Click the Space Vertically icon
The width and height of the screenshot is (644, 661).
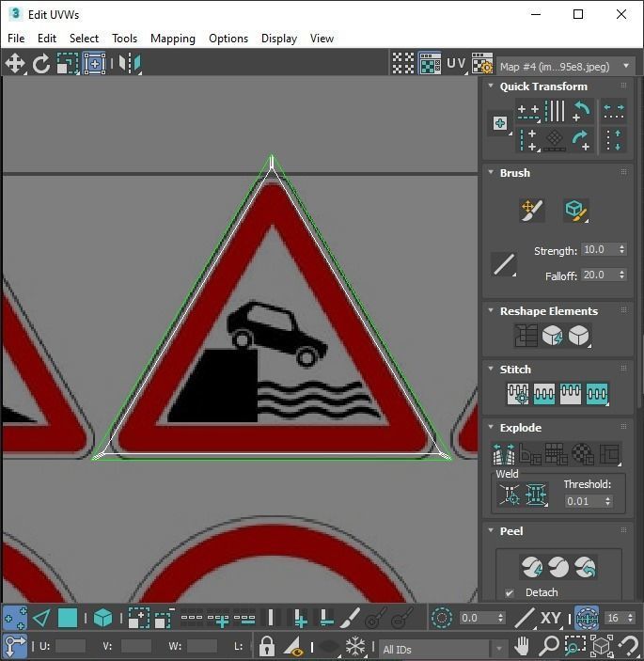point(614,140)
